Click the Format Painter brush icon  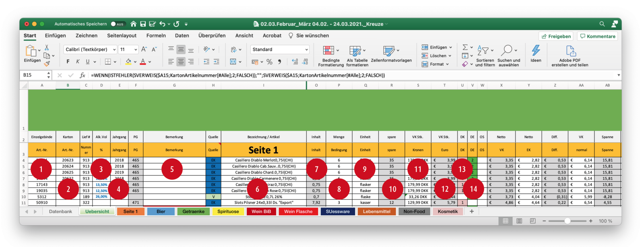[47, 63]
